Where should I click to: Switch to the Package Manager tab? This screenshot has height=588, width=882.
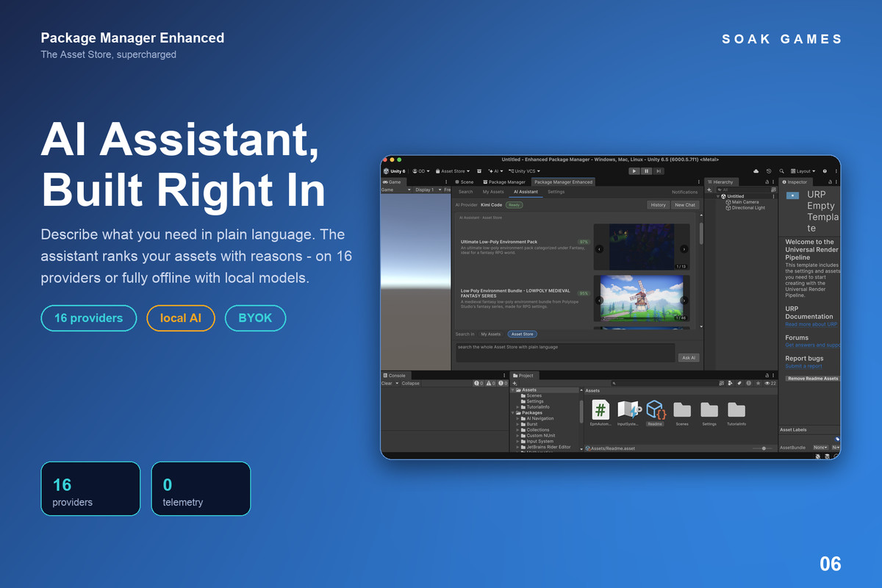click(504, 182)
